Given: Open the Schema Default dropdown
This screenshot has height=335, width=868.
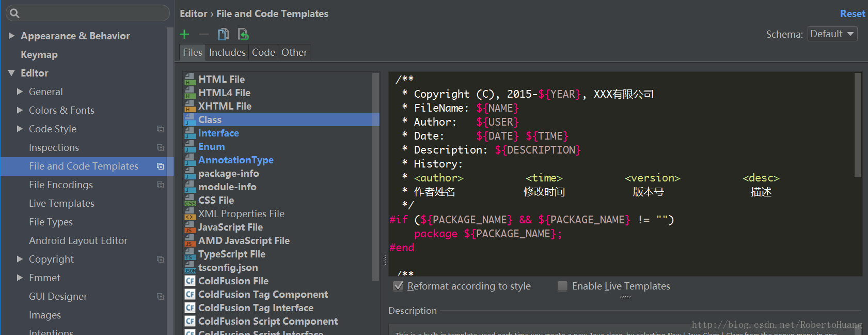Looking at the screenshot, I should coord(832,34).
